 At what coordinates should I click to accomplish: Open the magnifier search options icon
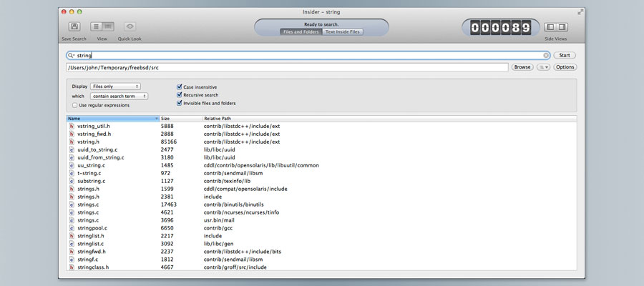pos(71,55)
